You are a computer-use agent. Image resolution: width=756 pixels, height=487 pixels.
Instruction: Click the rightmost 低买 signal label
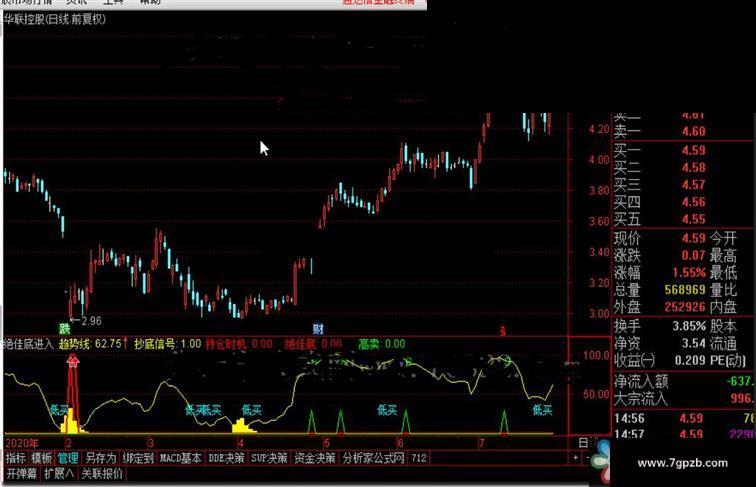coord(542,410)
